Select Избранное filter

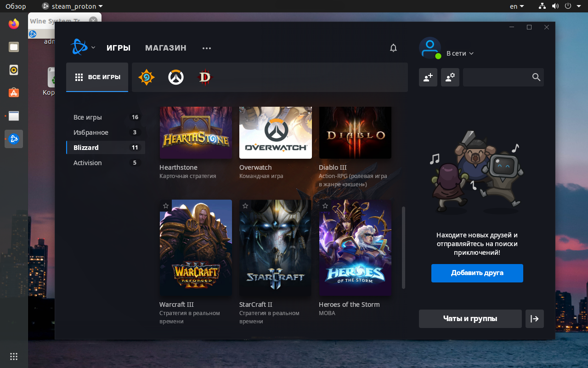pyautogui.click(x=106, y=132)
